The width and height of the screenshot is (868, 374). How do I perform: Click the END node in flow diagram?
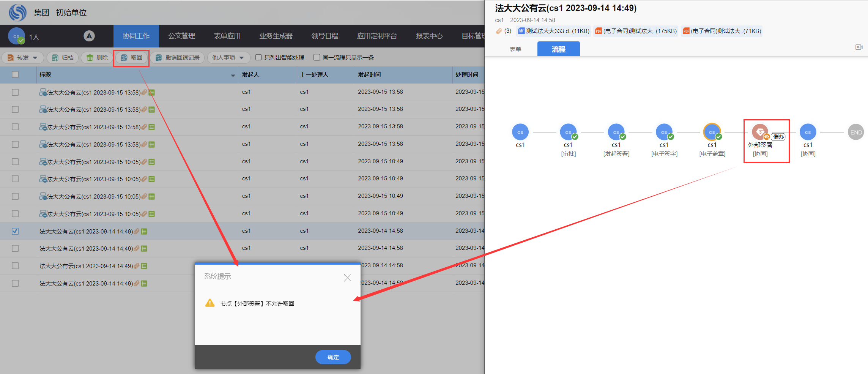855,133
